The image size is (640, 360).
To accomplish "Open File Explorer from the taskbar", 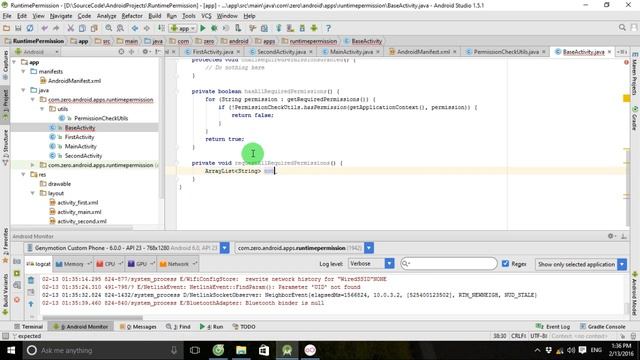I will (241, 350).
